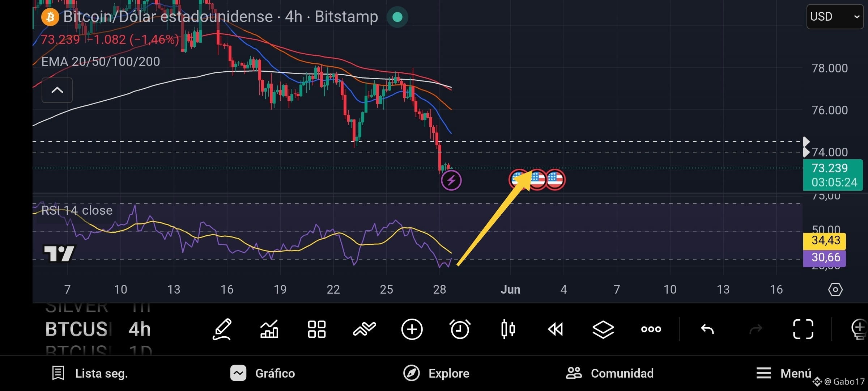This screenshot has width=868, height=391.
Task: Open the chart type line icon
Action: [364, 329]
